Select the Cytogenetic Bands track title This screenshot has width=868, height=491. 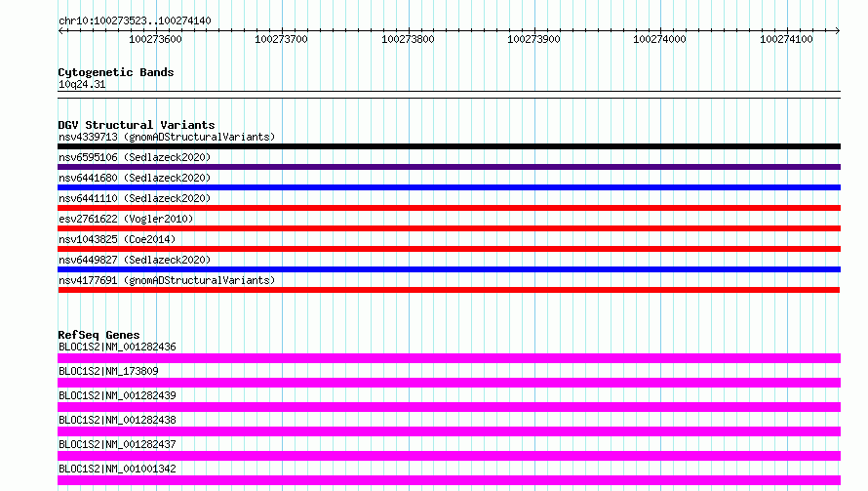point(116,72)
